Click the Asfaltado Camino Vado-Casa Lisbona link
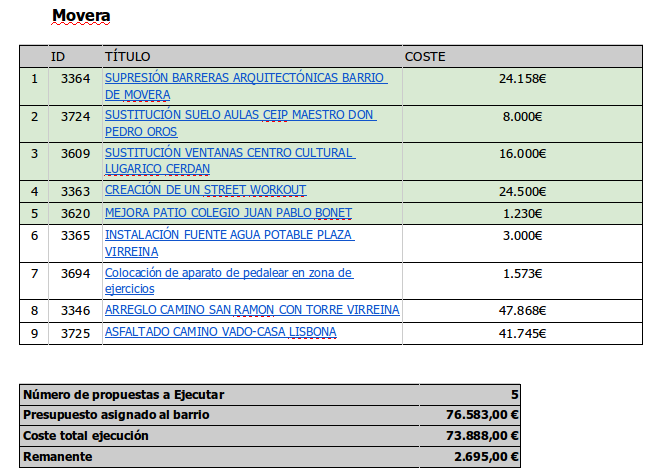The height and width of the screenshot is (475, 654). pyautogui.click(x=220, y=332)
